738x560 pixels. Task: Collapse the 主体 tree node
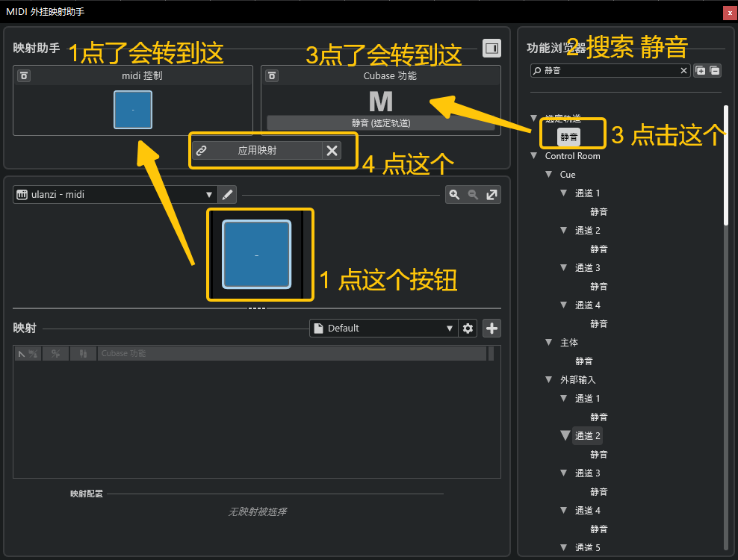point(549,342)
